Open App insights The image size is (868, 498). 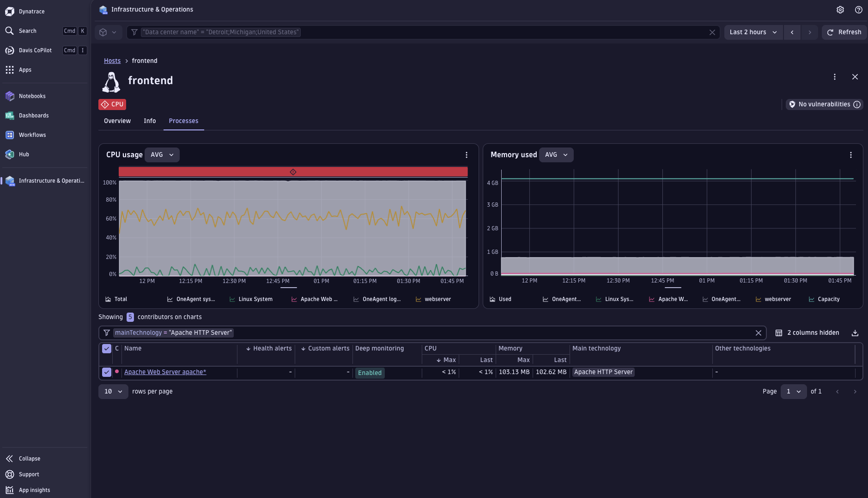[x=28, y=490]
